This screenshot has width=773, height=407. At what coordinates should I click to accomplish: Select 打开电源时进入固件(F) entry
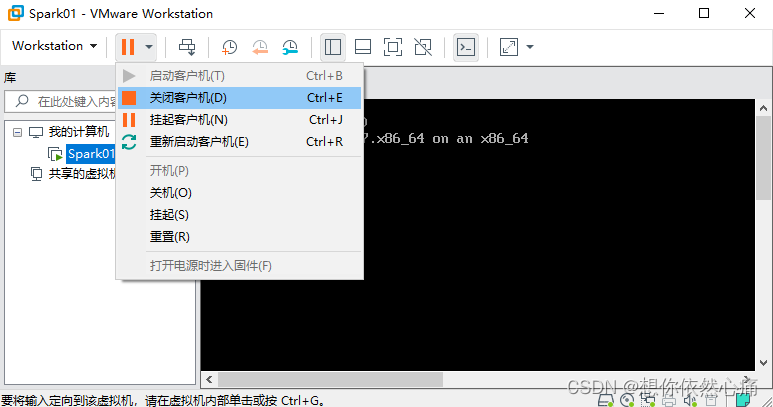[240, 266]
